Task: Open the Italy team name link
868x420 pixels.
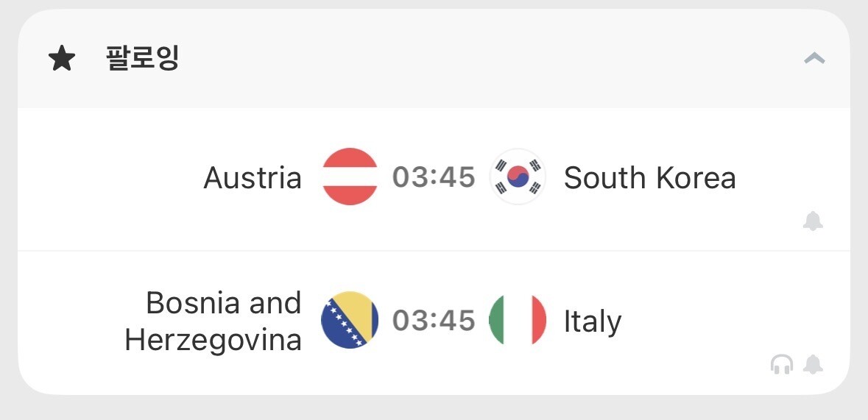Action: click(593, 322)
